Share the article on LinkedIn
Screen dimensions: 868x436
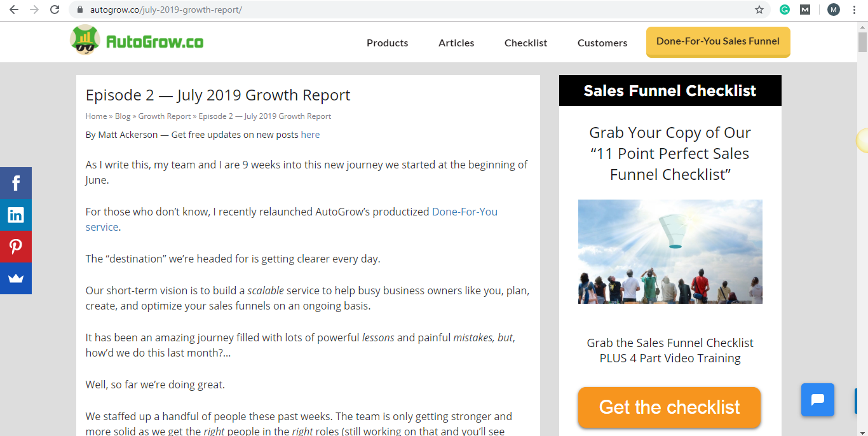click(x=15, y=215)
